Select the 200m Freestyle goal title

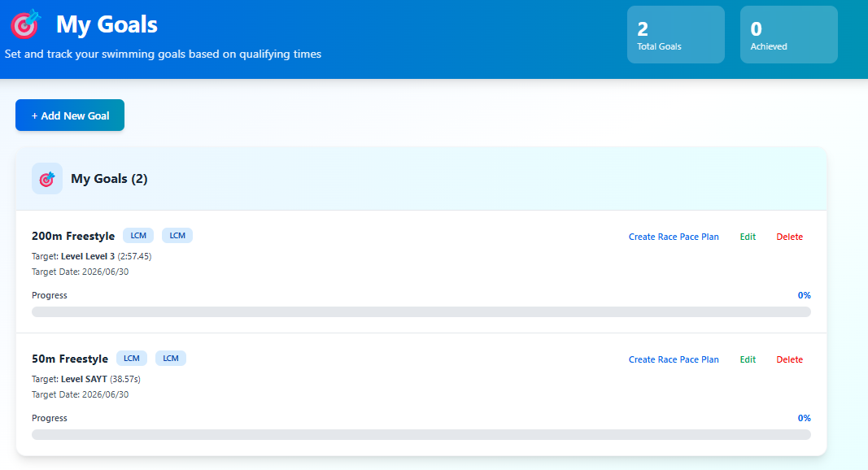coord(73,237)
